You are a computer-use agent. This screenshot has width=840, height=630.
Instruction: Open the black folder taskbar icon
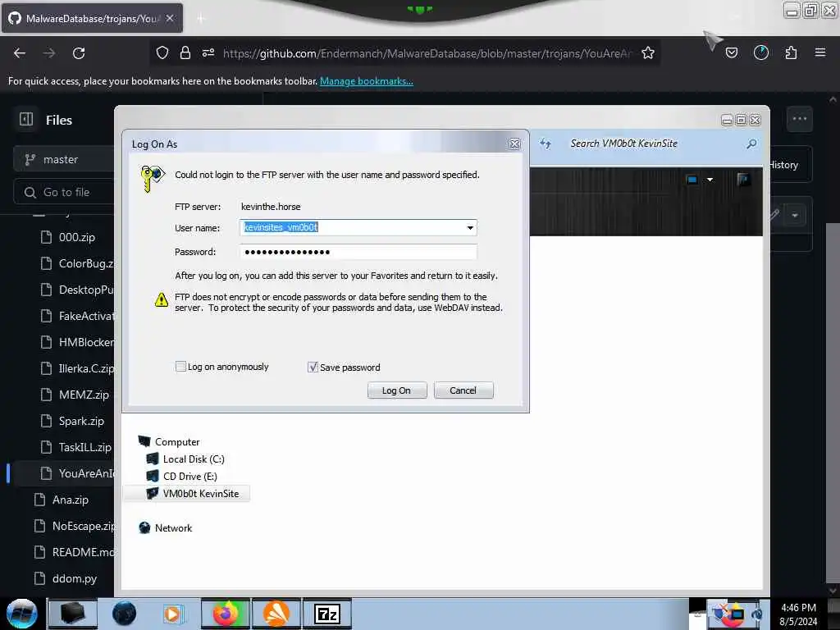[x=73, y=614]
